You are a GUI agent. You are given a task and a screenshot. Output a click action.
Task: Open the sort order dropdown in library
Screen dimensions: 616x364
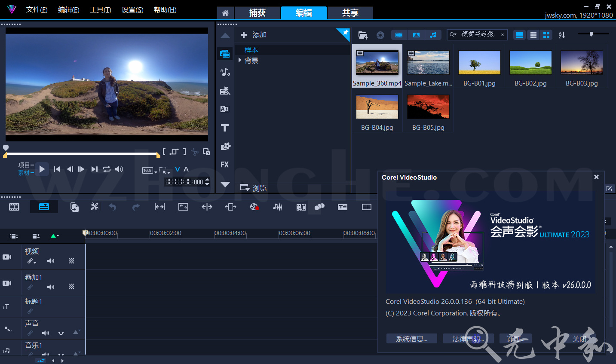pyautogui.click(x=561, y=35)
